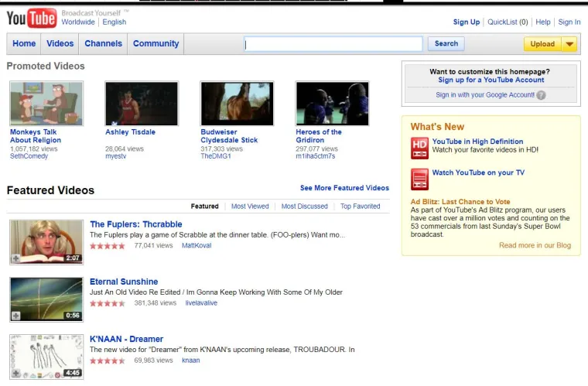Go to the Community navigation tab

click(156, 44)
